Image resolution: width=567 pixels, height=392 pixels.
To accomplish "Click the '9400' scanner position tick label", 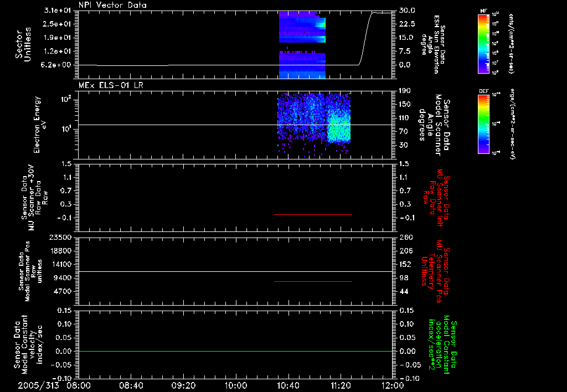I will (x=63, y=278).
